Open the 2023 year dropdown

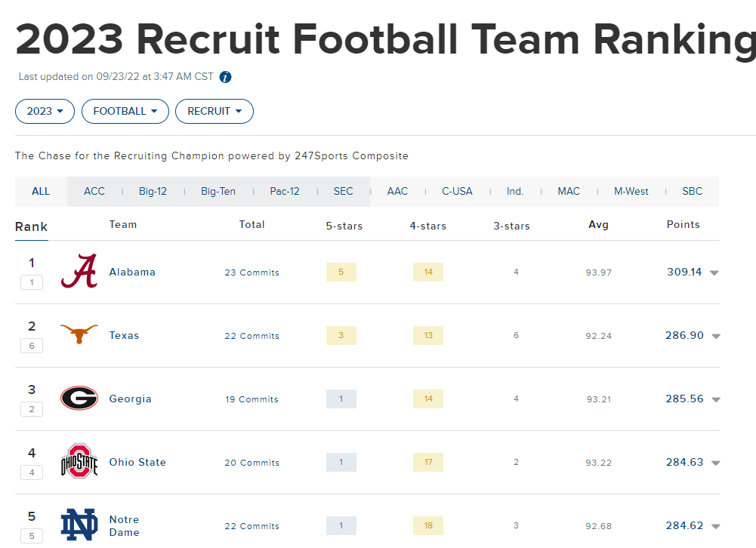(45, 111)
